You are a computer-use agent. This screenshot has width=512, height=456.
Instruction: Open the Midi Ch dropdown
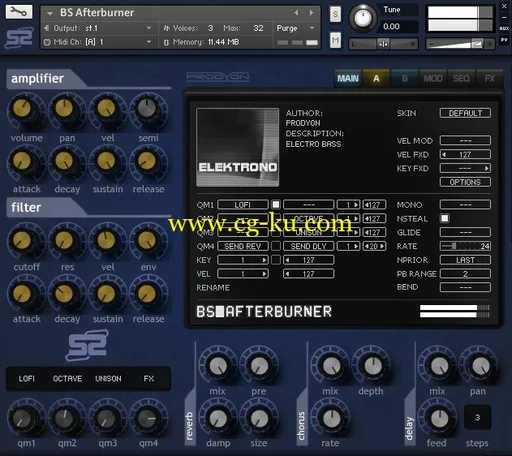tap(102, 42)
